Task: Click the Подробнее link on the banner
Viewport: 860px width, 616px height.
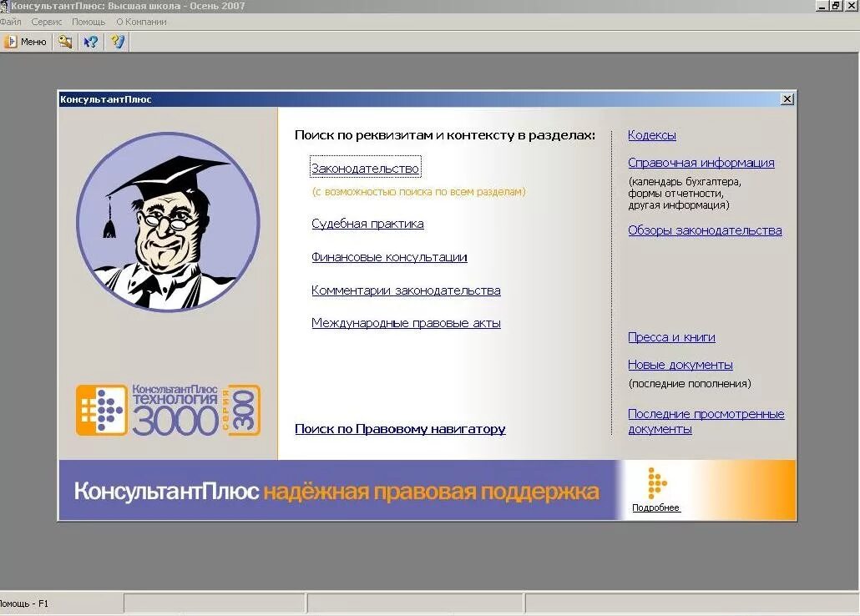Action: (655, 507)
